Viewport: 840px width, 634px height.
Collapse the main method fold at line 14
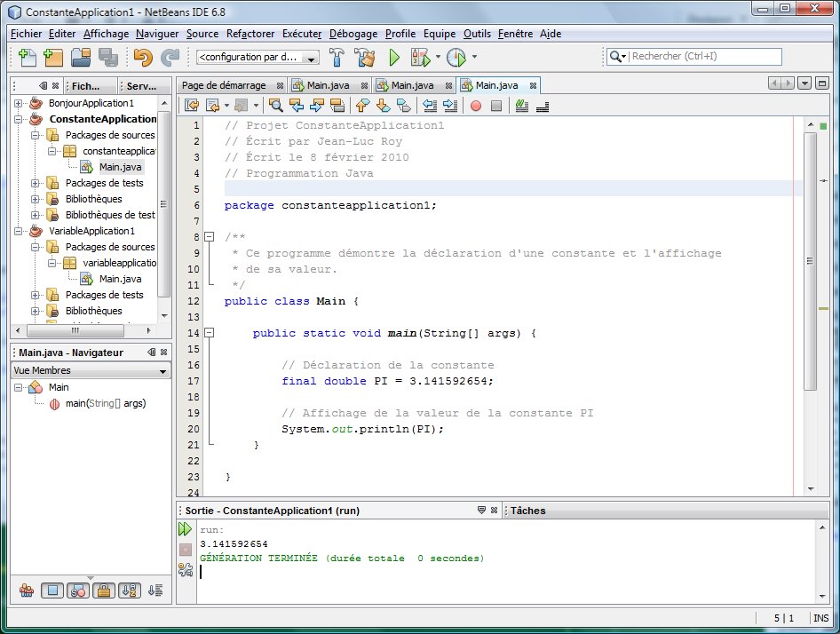pos(210,333)
